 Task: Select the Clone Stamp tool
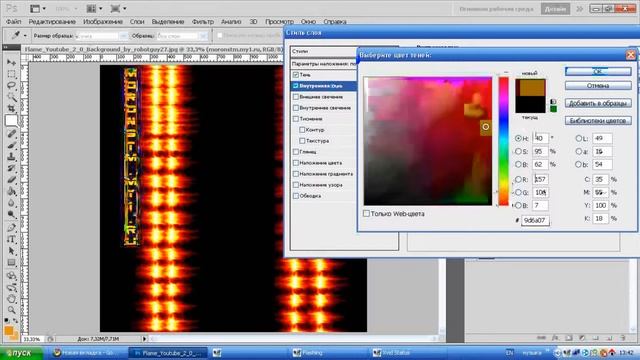tap(11, 157)
